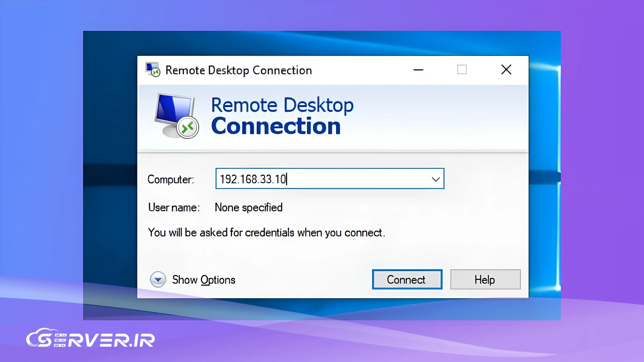644x362 pixels.
Task: Click the Remote Desktop icon in the title bar
Action: point(152,69)
